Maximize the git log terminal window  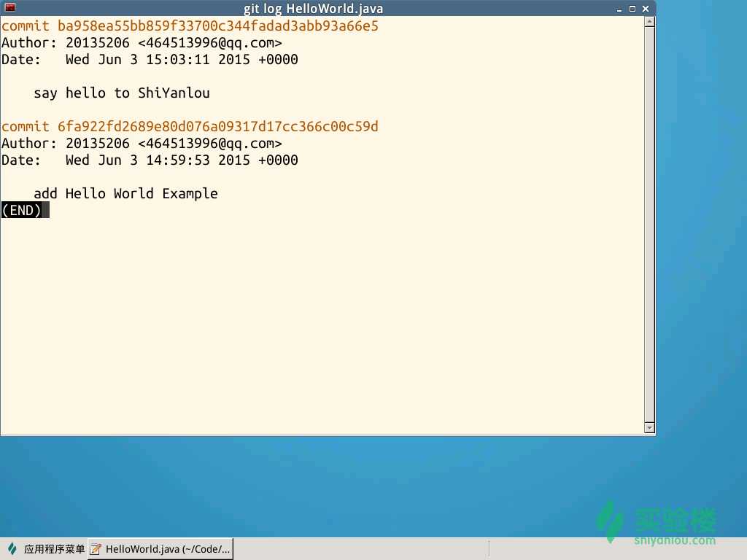[632, 9]
